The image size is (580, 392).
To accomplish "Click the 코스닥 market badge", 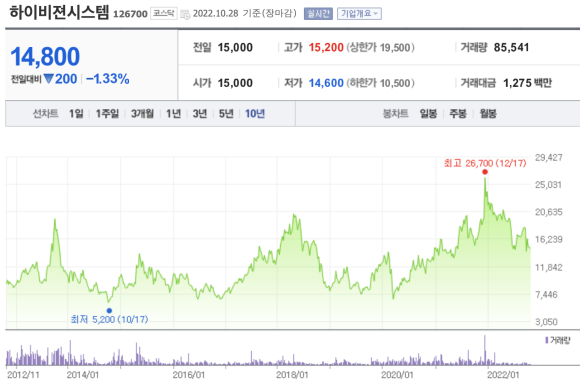I will click(x=163, y=13).
